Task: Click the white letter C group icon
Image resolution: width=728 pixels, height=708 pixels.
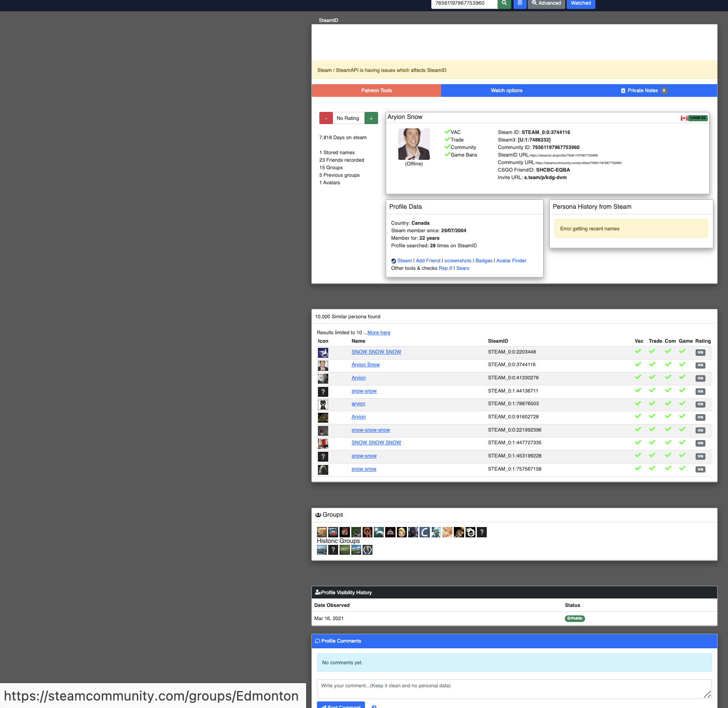Action: [425, 532]
